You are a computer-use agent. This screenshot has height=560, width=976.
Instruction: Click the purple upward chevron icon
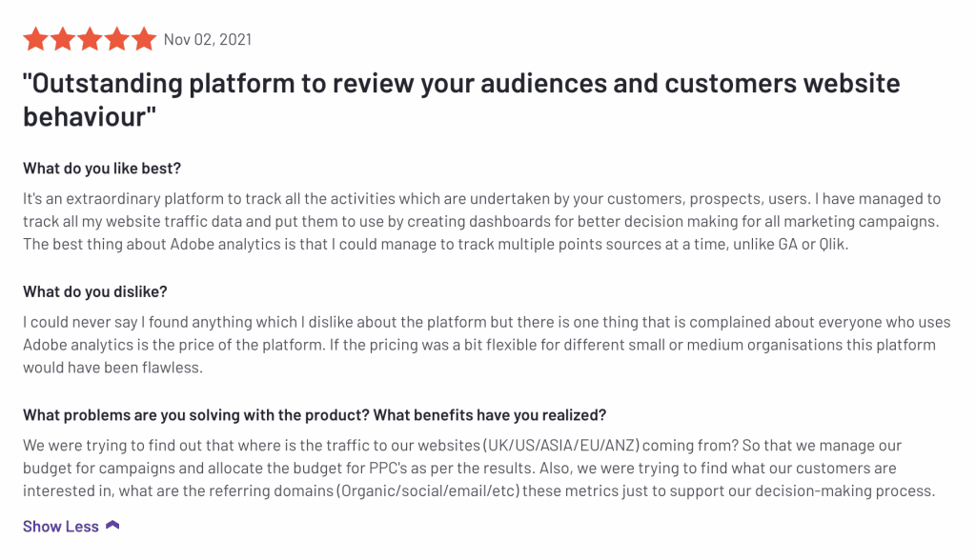click(112, 526)
